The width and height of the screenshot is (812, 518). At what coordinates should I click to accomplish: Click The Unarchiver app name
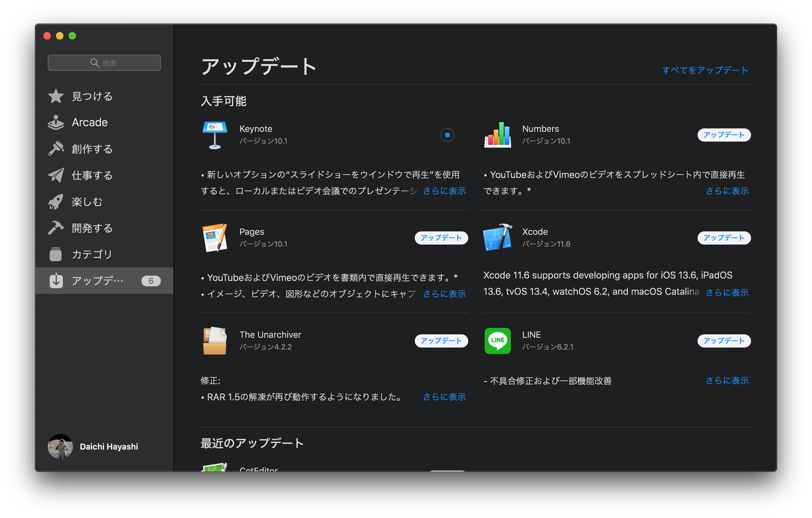click(270, 335)
